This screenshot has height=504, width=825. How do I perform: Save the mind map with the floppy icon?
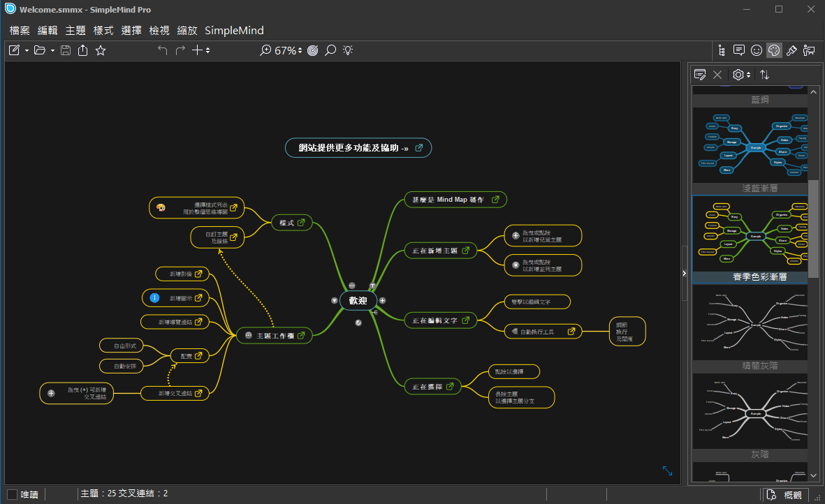65,50
